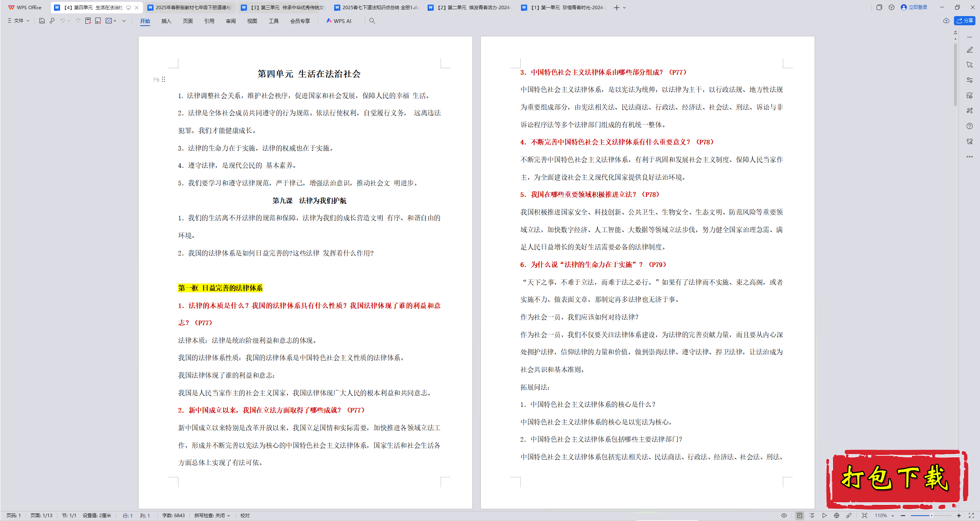980x521 pixels.
Task: Click the yellow highlighted 第一框 日益完善的法律体系 heading
Action: pyautogui.click(x=220, y=288)
